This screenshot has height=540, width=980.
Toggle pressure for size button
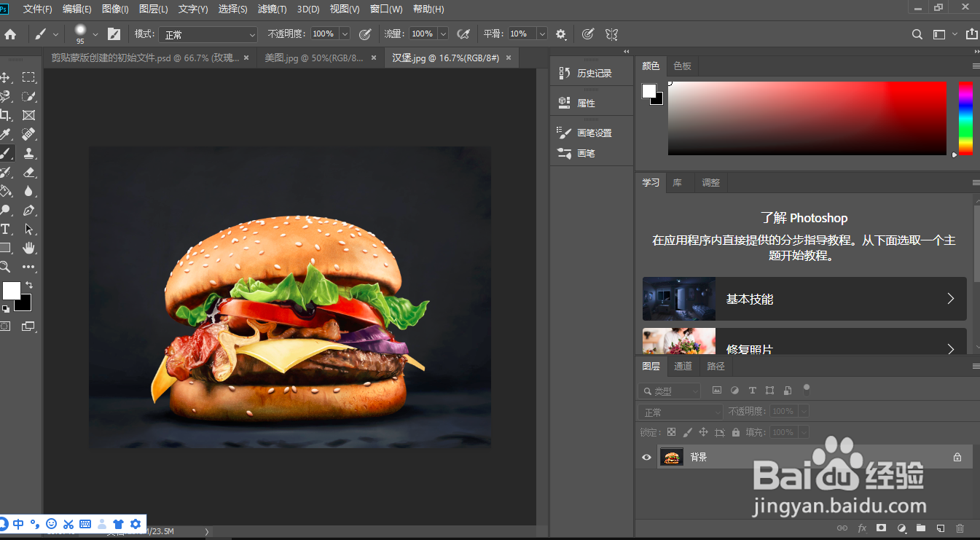coord(587,34)
